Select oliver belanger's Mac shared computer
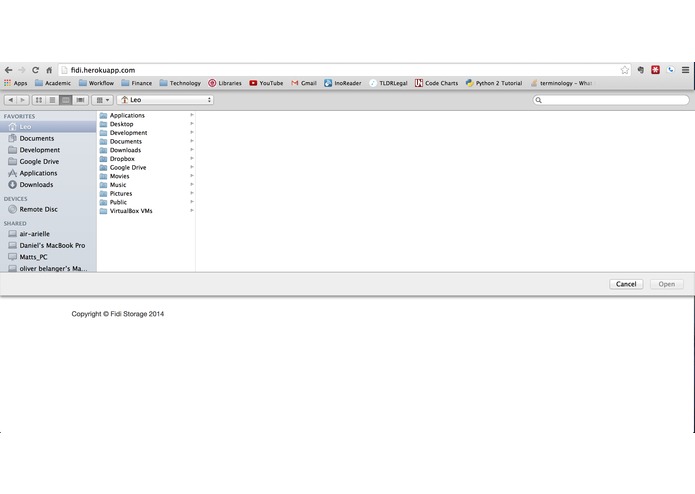695x494 pixels. [48, 268]
